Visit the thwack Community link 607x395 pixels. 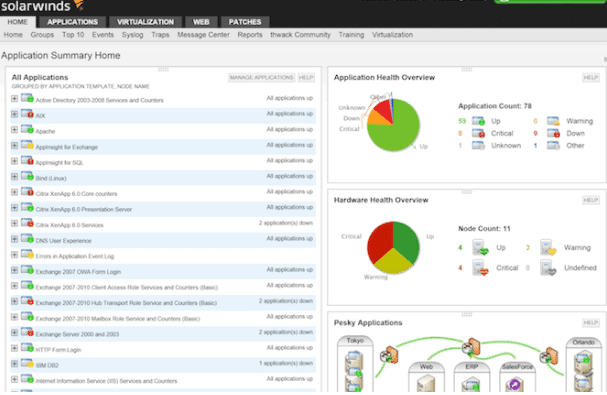(300, 35)
